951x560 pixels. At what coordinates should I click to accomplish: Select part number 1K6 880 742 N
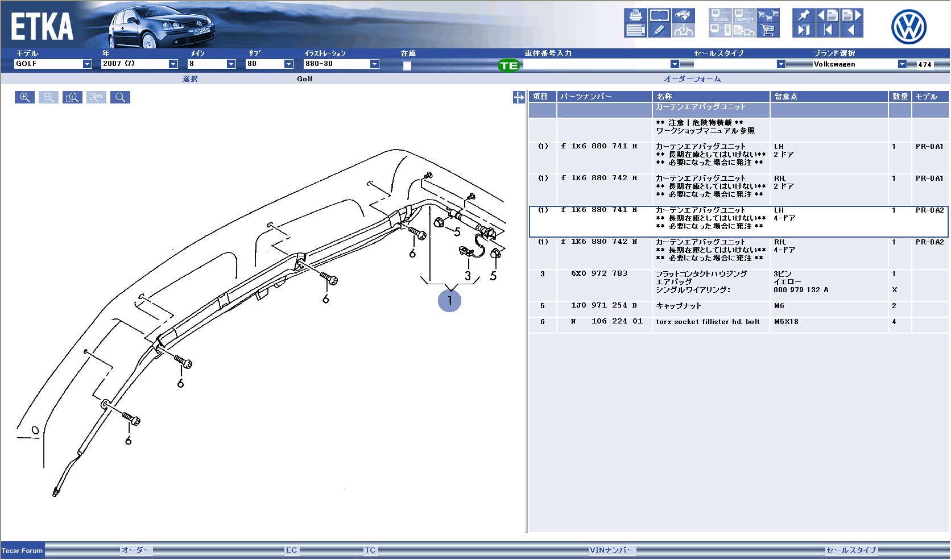pyautogui.click(x=604, y=242)
